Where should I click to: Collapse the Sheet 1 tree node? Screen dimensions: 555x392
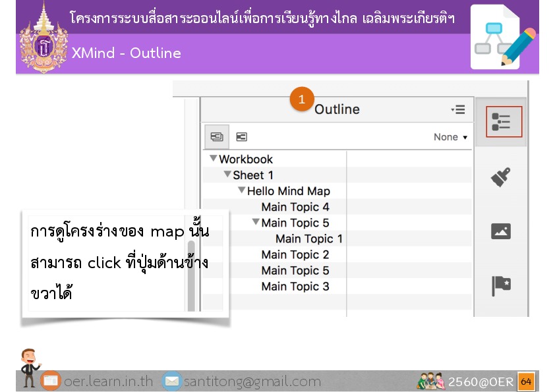(x=227, y=175)
